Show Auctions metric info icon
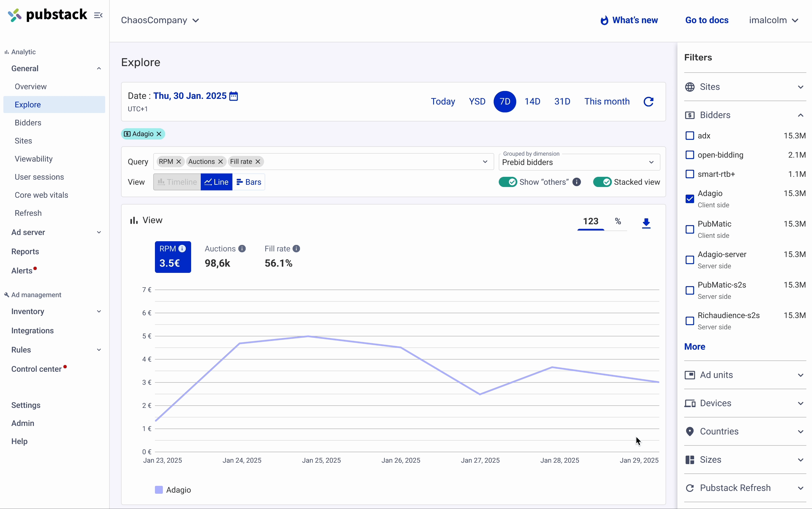Viewport: 812px width, 509px height. [242, 249]
